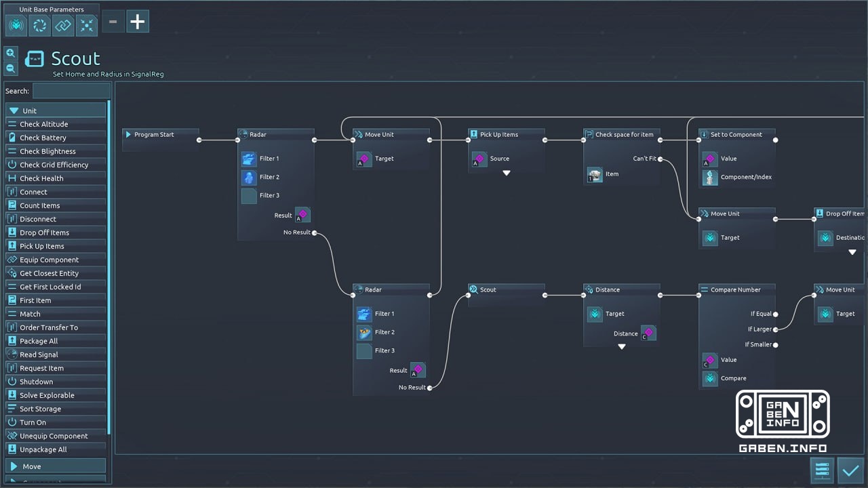Click the plus button at the top toolbar
The image size is (868, 488).
(137, 21)
